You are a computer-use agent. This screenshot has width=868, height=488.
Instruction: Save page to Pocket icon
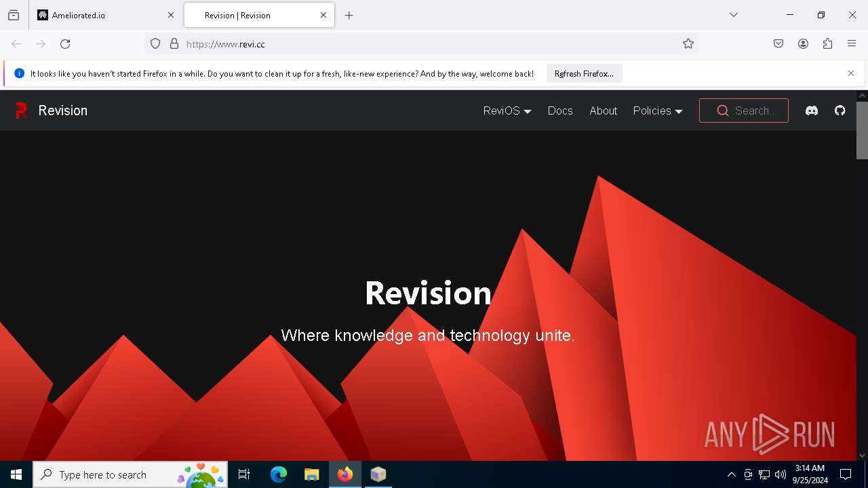(778, 44)
